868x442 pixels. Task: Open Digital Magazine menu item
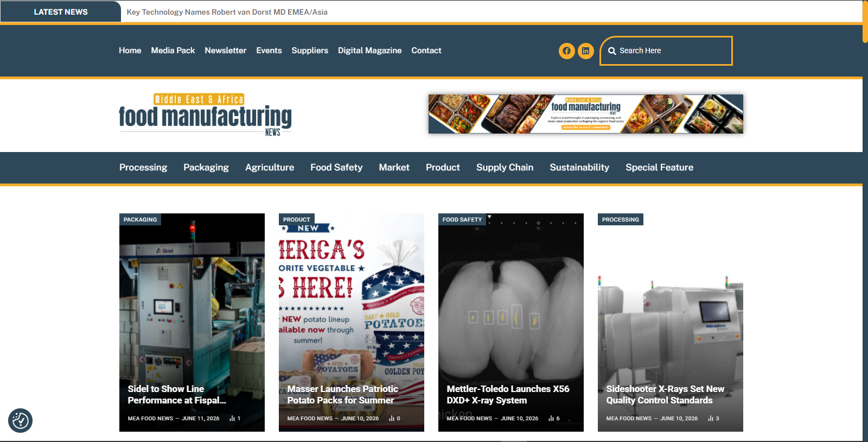click(370, 50)
